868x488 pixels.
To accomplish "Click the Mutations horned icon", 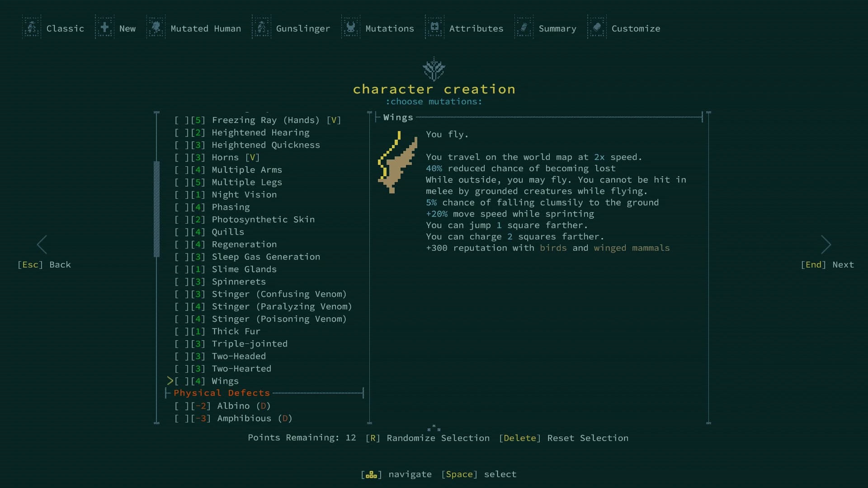I will 350,27.
